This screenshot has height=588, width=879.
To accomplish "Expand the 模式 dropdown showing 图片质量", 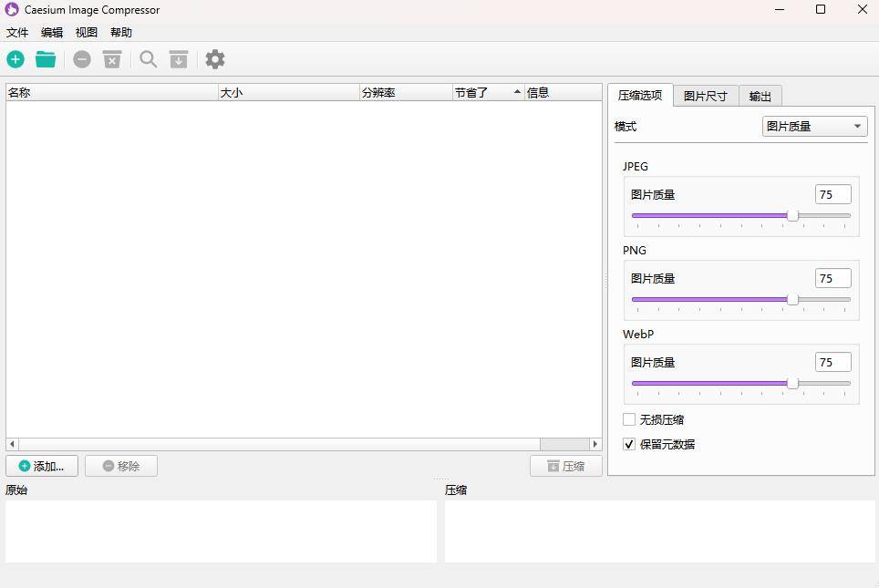I will (814, 127).
